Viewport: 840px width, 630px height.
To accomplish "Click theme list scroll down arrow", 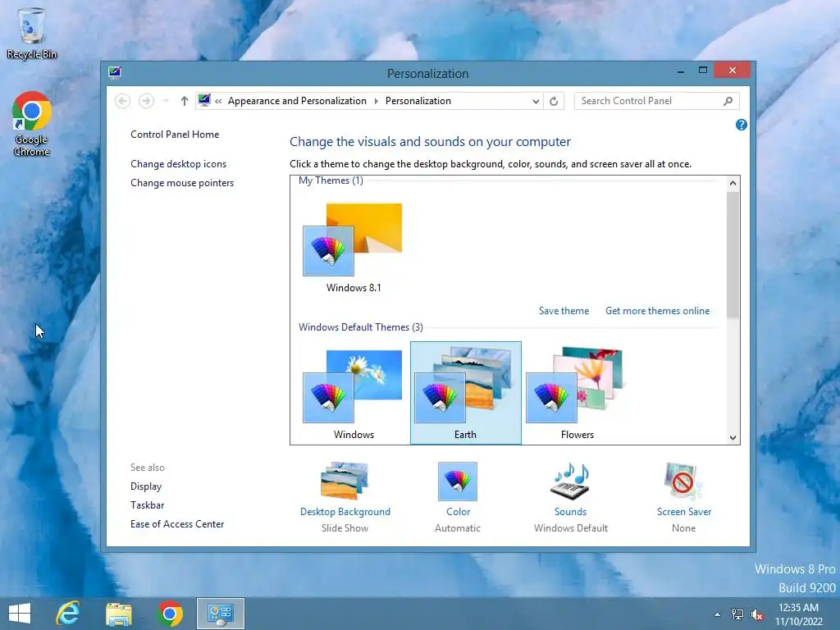I will tap(733, 438).
